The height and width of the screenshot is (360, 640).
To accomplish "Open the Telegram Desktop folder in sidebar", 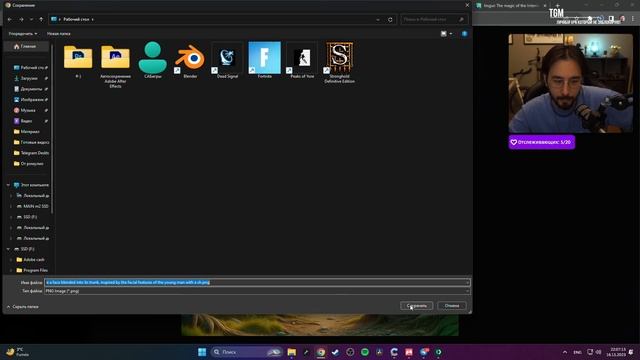I will [x=31, y=153].
